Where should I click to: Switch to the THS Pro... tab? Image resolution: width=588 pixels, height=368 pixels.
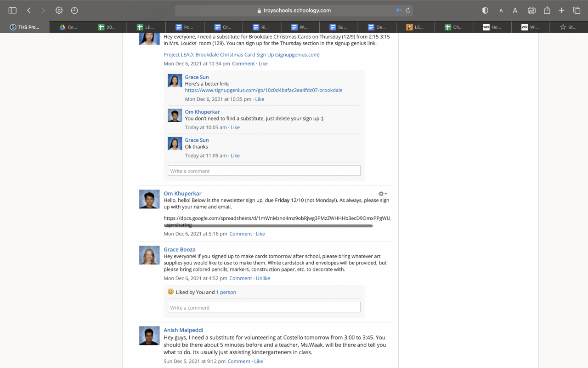(x=25, y=27)
